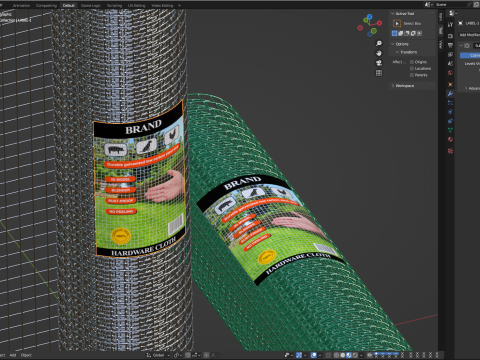480x360 pixels.
Task: Open the Material properties tab icon
Action: 450,139
